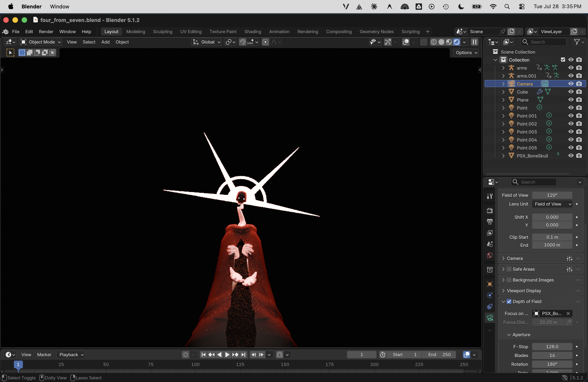The width and height of the screenshot is (588, 382).
Task: Collapse the Aperture subpanel
Action: (509, 335)
